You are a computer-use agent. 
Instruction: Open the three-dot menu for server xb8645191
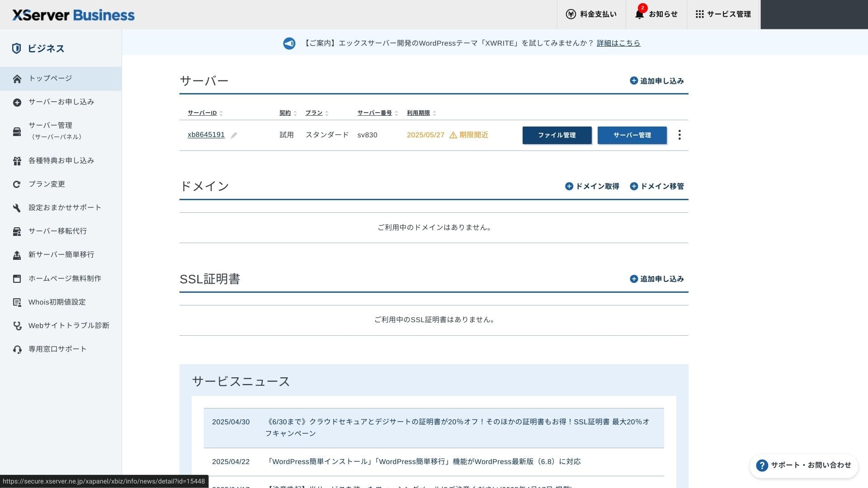click(x=679, y=135)
